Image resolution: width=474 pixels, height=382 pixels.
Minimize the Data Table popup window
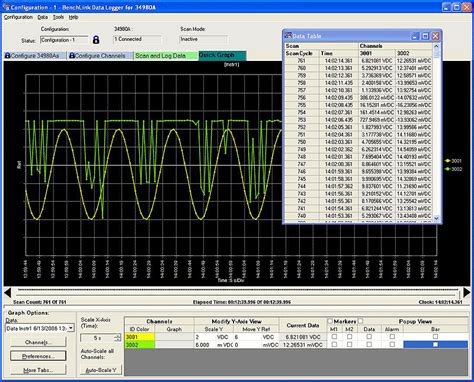pos(415,36)
